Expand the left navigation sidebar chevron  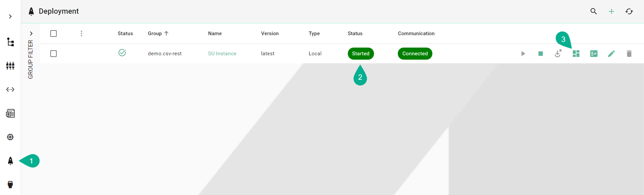(x=10, y=16)
